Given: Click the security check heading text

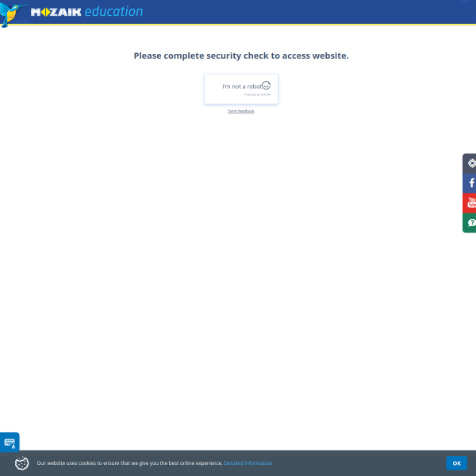Looking at the screenshot, I should (241, 56).
